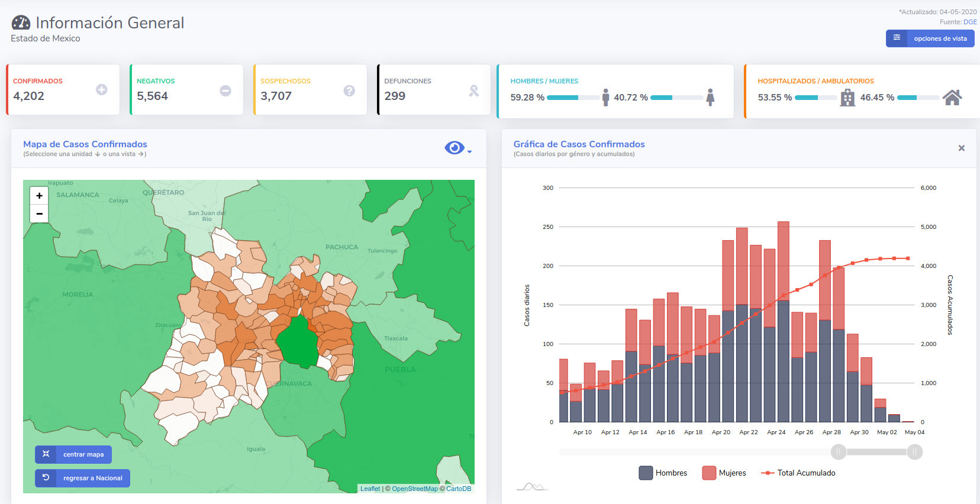This screenshot has height=504, width=980.
Task: Click the right handle of date range slider
Action: coord(914,452)
